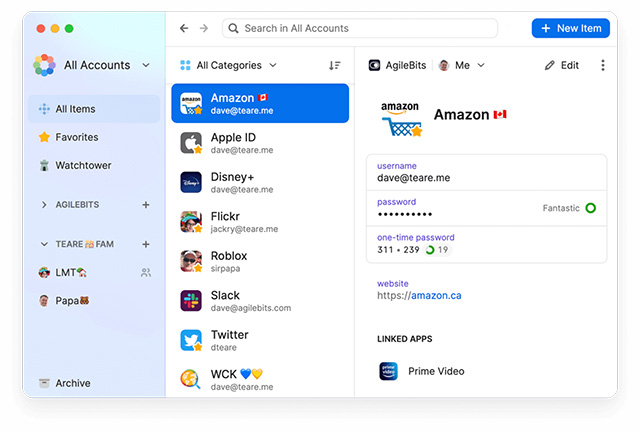The width and height of the screenshot is (640, 431).
Task: Expand the AGILEBITS section
Action: pyautogui.click(x=44, y=204)
